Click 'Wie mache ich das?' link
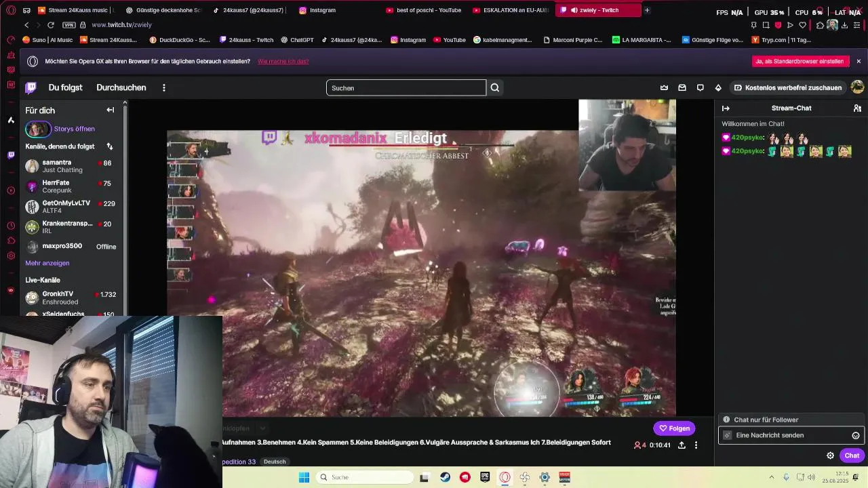This screenshot has width=868, height=488. (283, 62)
